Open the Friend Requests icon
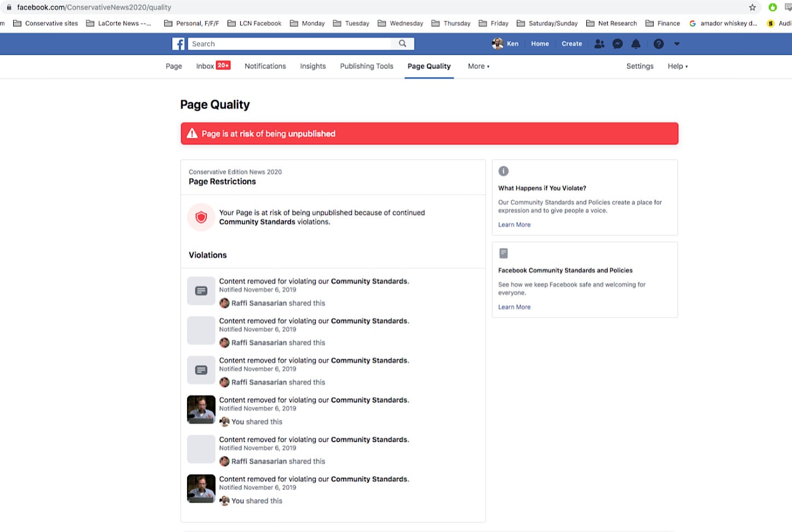This screenshot has width=792, height=532. 599,44
